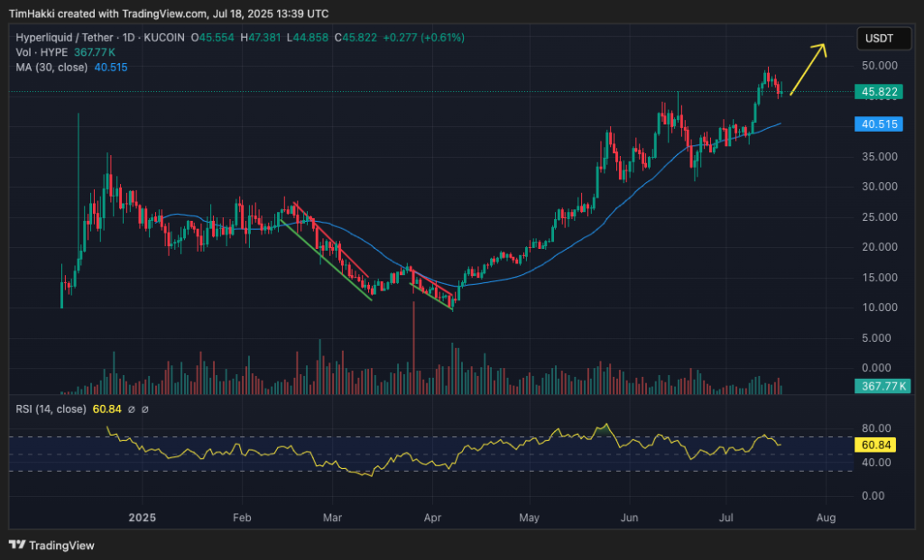Click the 367.77K volume tag on axis
Viewport: 924px width, 560px height.
click(880, 386)
